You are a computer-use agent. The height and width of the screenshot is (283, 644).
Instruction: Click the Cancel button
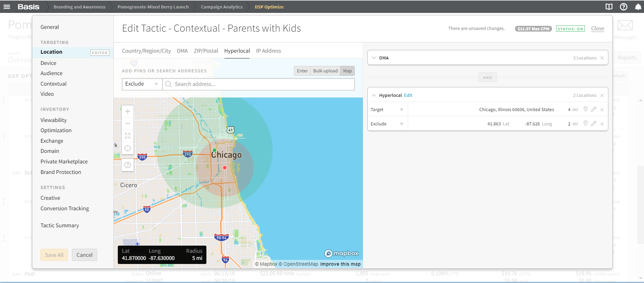(x=84, y=255)
